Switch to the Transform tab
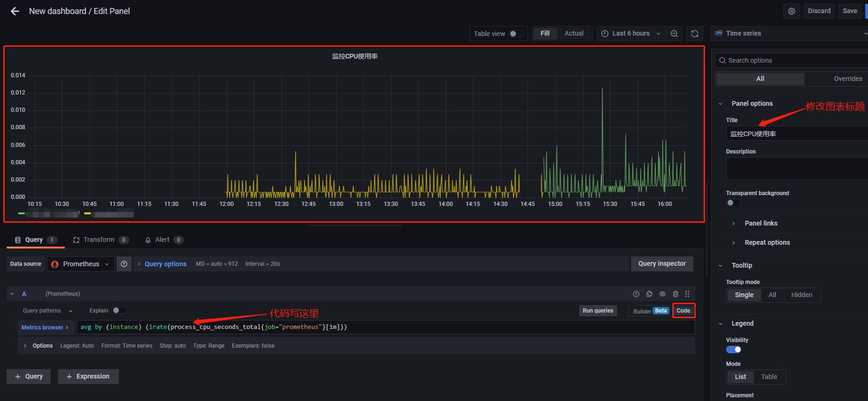868x401 pixels. point(100,240)
